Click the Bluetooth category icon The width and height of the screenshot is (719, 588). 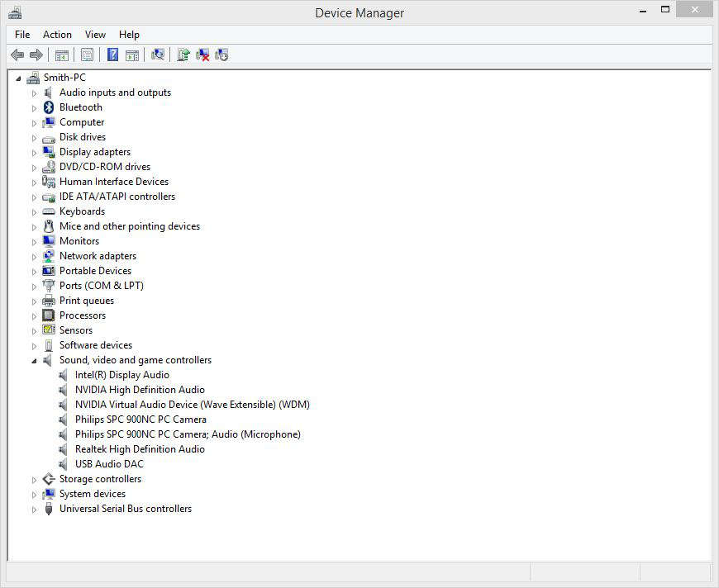coord(49,107)
